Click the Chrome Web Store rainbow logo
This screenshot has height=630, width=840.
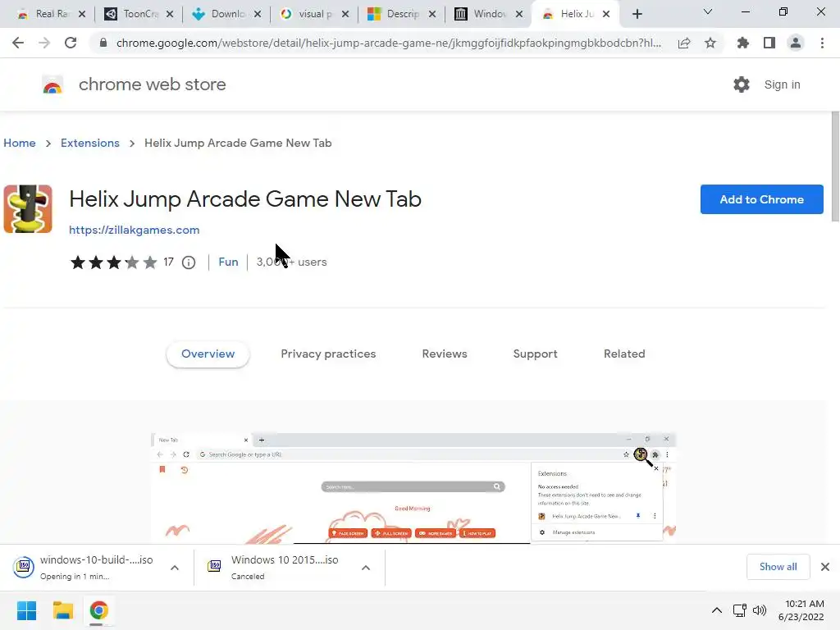tap(52, 84)
